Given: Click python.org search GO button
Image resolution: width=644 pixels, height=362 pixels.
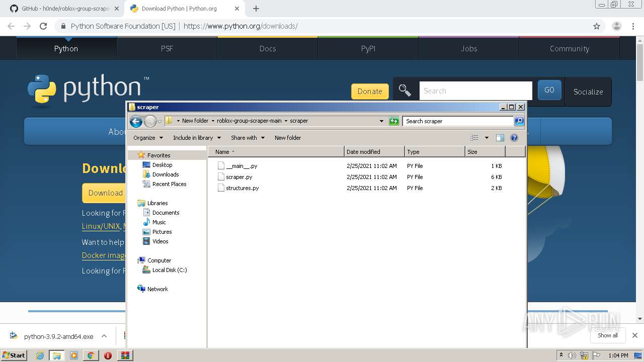Looking at the screenshot, I should [x=549, y=90].
